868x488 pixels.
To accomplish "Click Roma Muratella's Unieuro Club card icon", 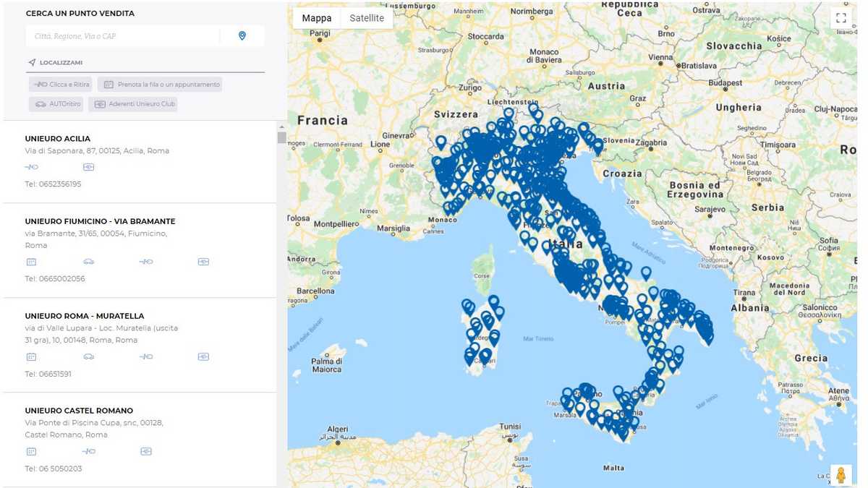I will (203, 356).
